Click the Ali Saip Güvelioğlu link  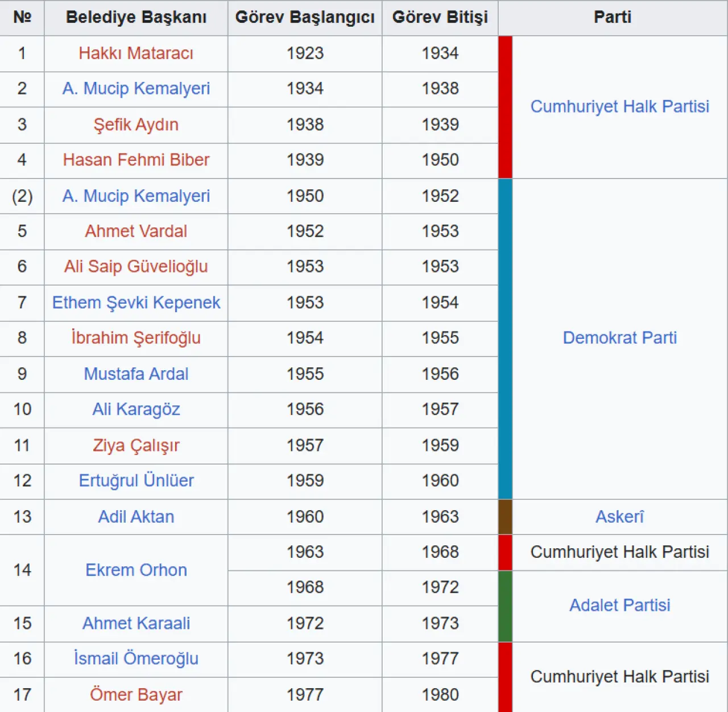(136, 267)
